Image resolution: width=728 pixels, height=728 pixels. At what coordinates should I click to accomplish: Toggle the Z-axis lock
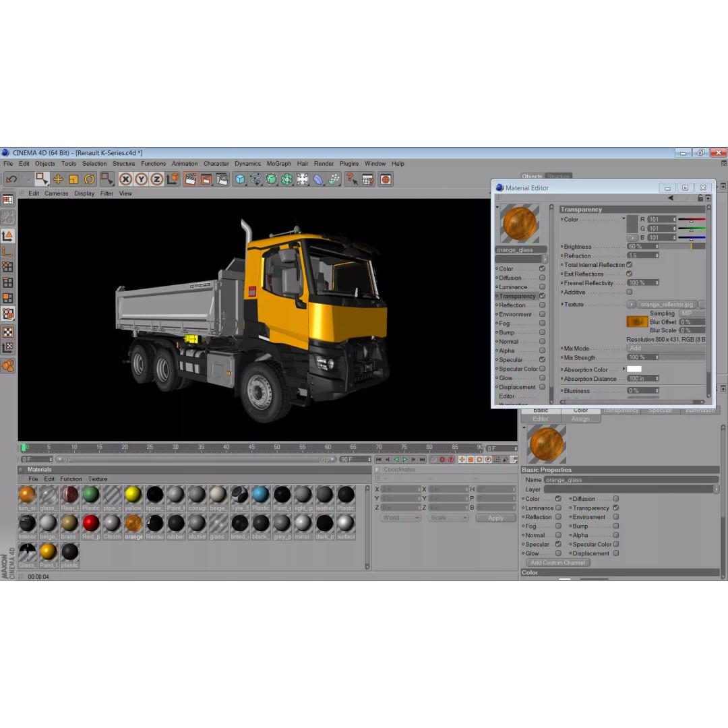(157, 179)
